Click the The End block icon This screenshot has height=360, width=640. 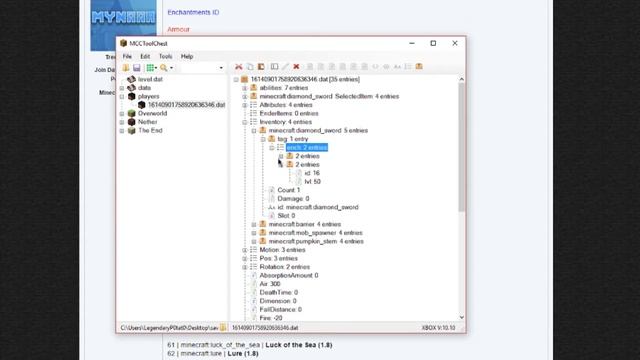point(131,131)
